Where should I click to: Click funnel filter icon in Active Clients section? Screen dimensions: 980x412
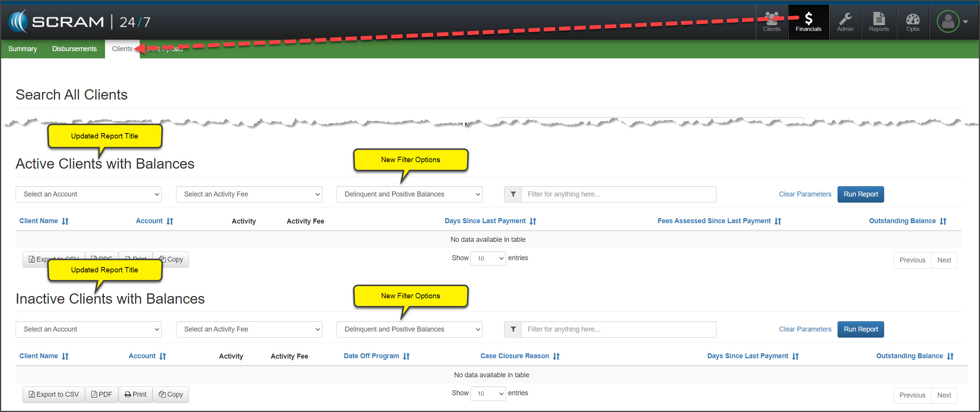tap(513, 194)
